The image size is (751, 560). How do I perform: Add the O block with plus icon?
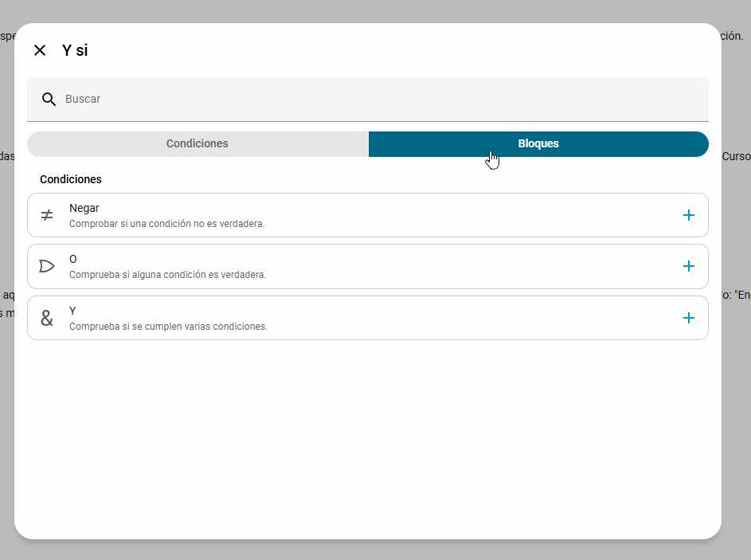point(689,266)
